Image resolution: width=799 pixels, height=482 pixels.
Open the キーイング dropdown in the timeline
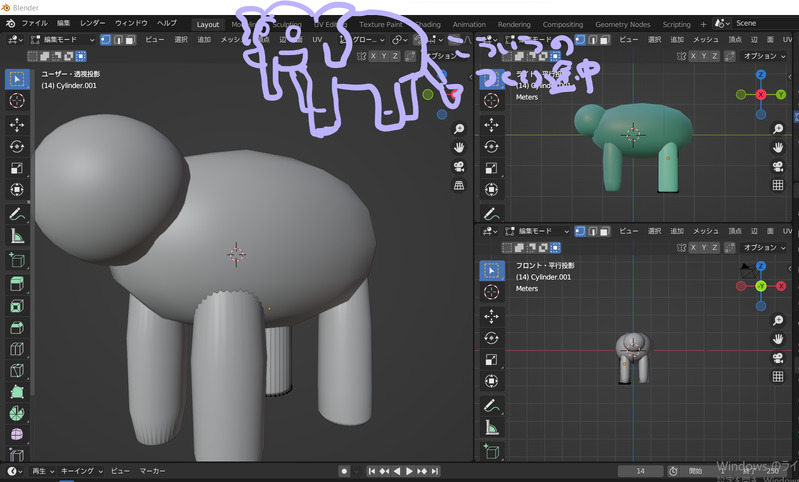[x=80, y=471]
